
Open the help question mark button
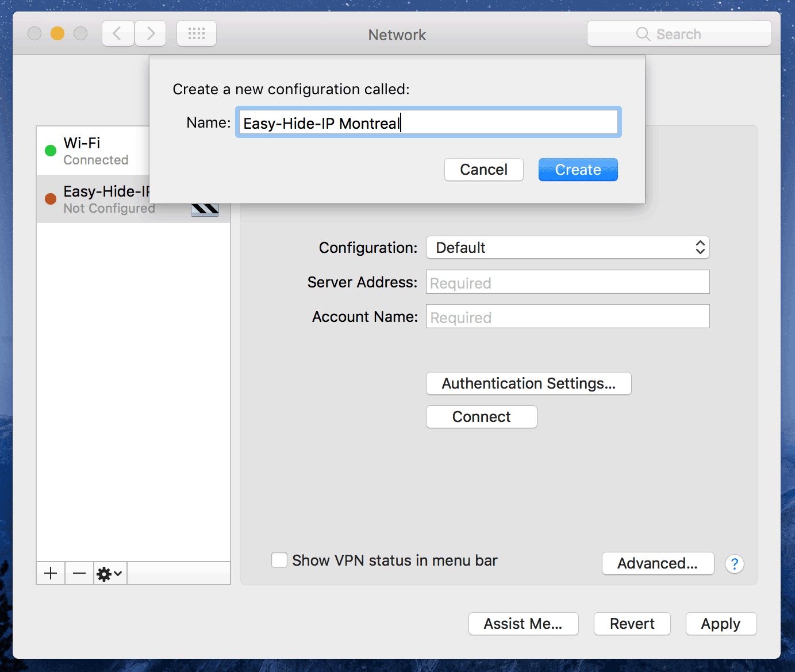click(x=735, y=564)
